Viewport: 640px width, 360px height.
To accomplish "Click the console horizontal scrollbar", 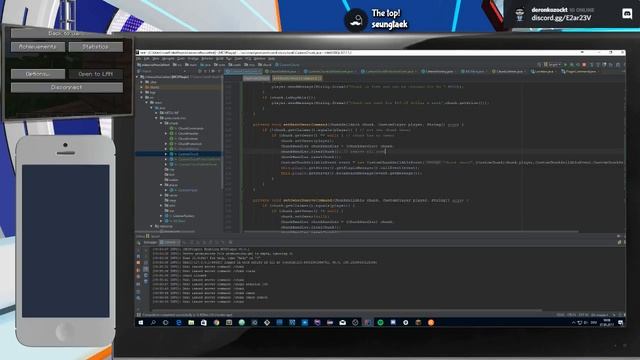I will [x=347, y=310].
